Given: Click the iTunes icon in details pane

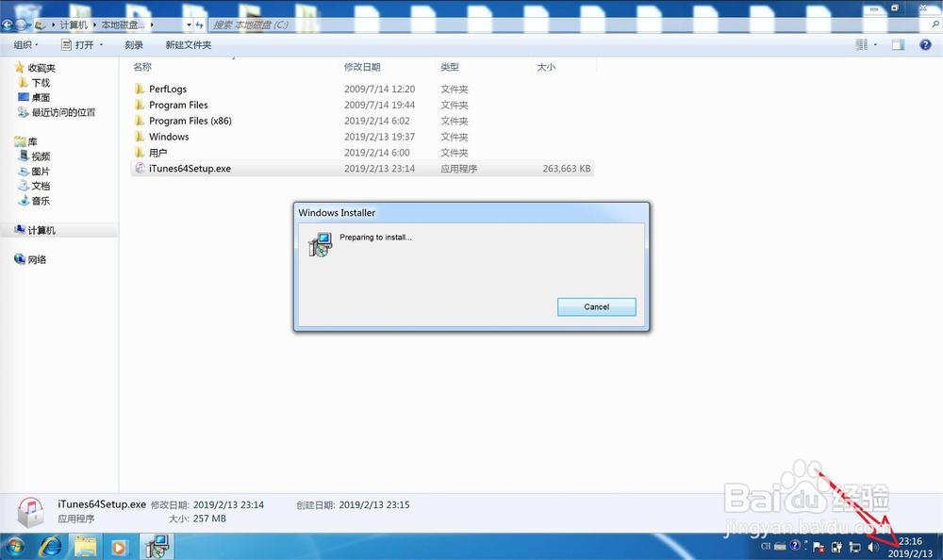Looking at the screenshot, I should click(30, 512).
